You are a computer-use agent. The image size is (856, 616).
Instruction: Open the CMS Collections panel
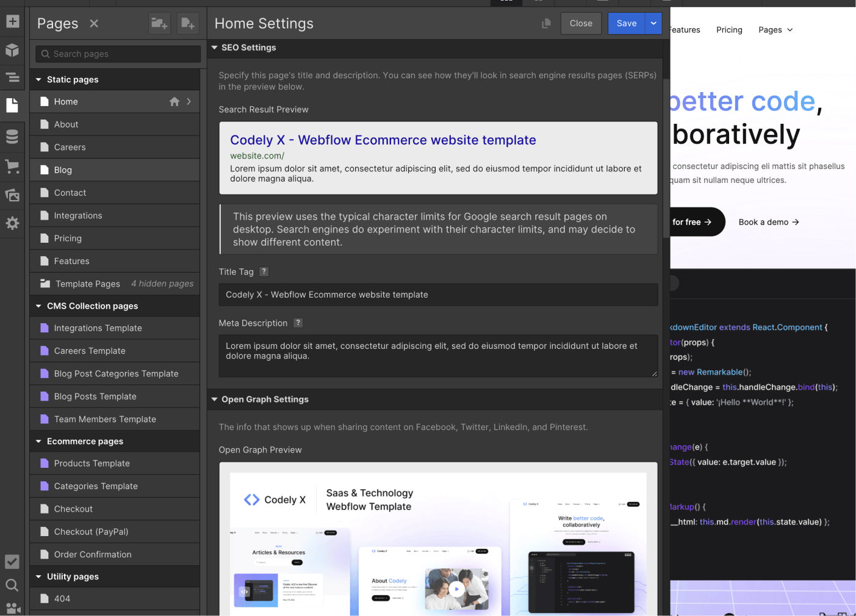click(12, 137)
